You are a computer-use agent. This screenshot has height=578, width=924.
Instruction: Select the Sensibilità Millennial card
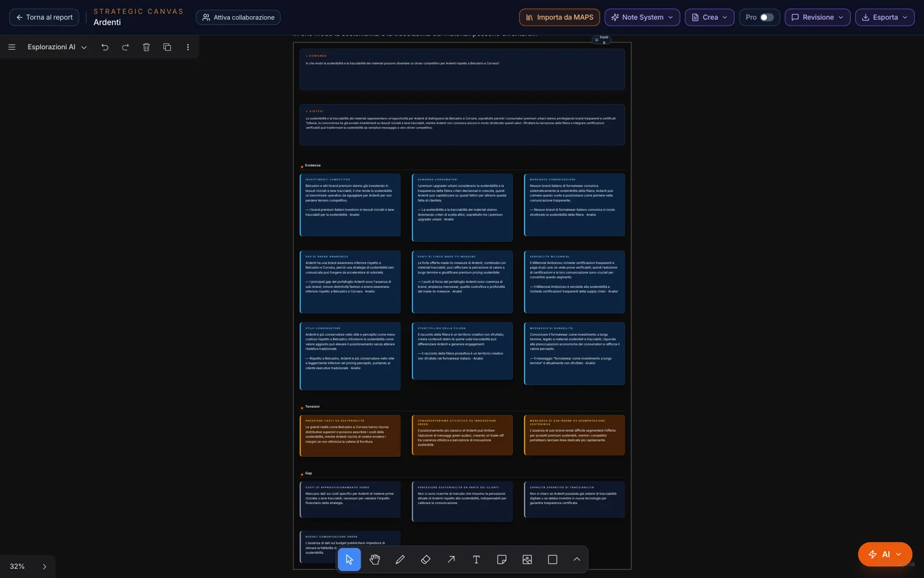[x=574, y=281]
